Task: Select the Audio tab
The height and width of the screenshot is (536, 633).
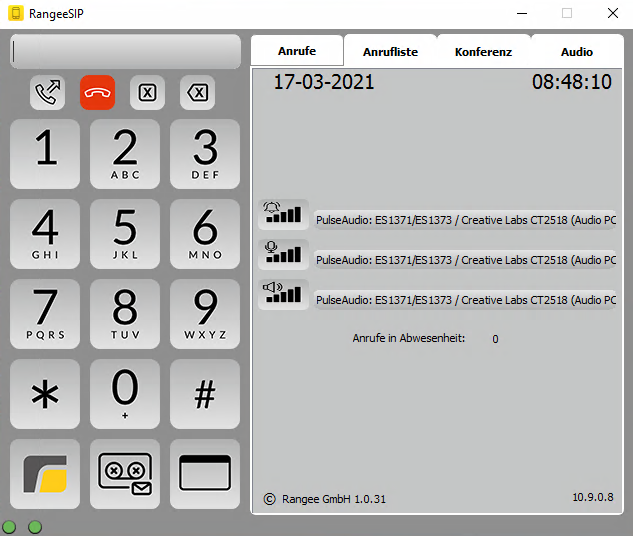Action: point(576,52)
